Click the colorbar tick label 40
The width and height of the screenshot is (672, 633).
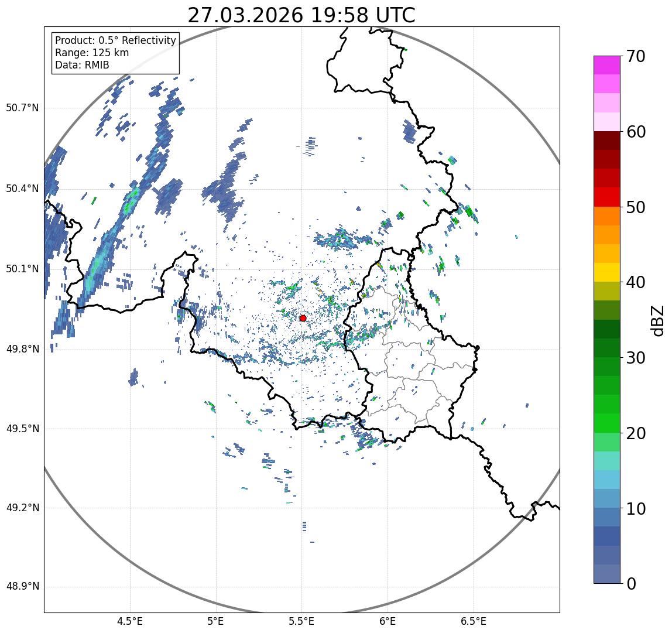pos(636,283)
